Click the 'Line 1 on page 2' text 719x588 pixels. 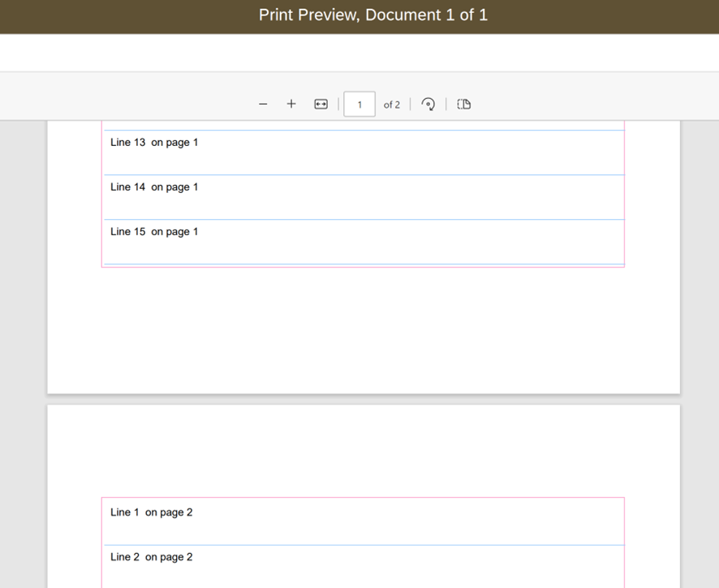pos(151,512)
